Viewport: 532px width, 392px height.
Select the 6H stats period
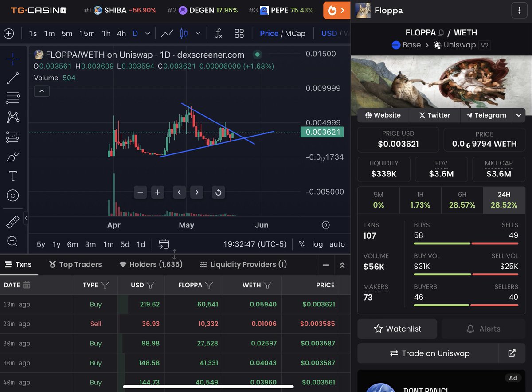coord(462,200)
